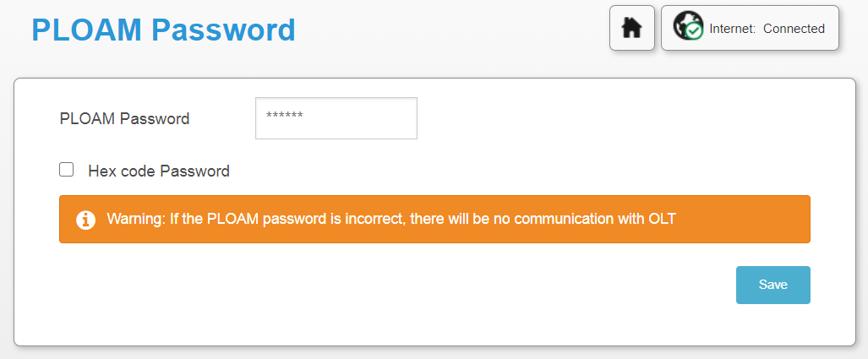Click the green checkmark badge on globe
Viewport: 868px width, 359px height.
coord(694,31)
